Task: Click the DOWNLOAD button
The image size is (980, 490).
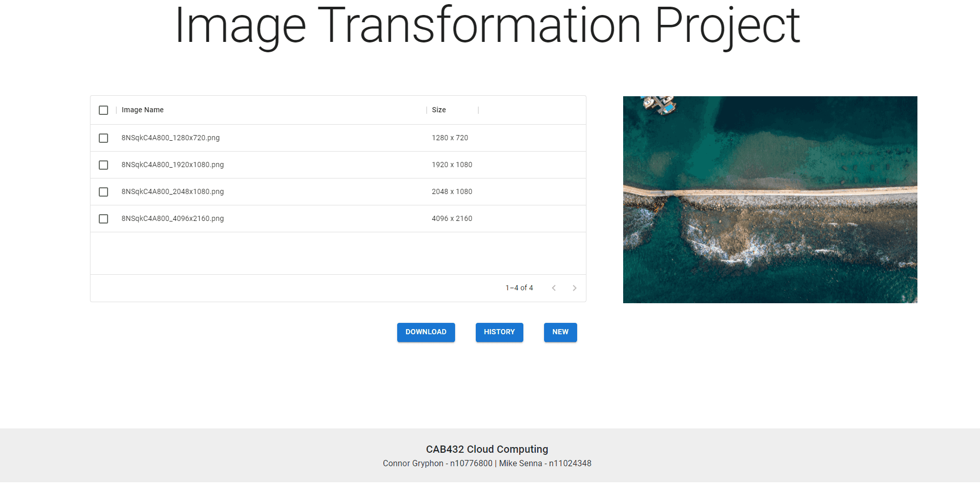Action: (426, 332)
